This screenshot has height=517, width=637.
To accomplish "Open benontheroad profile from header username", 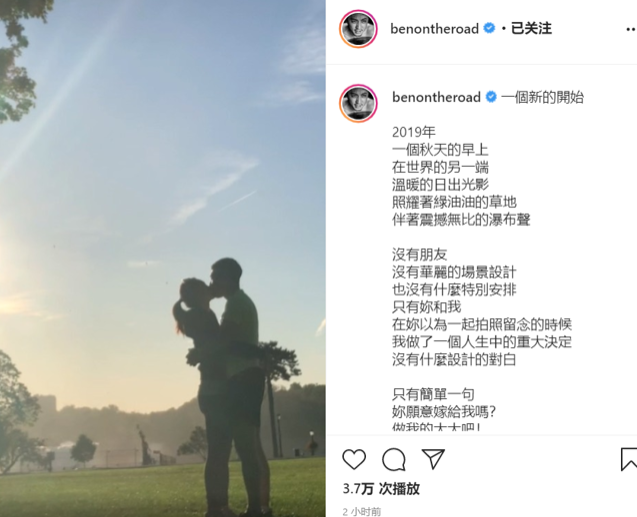I will tap(434, 28).
